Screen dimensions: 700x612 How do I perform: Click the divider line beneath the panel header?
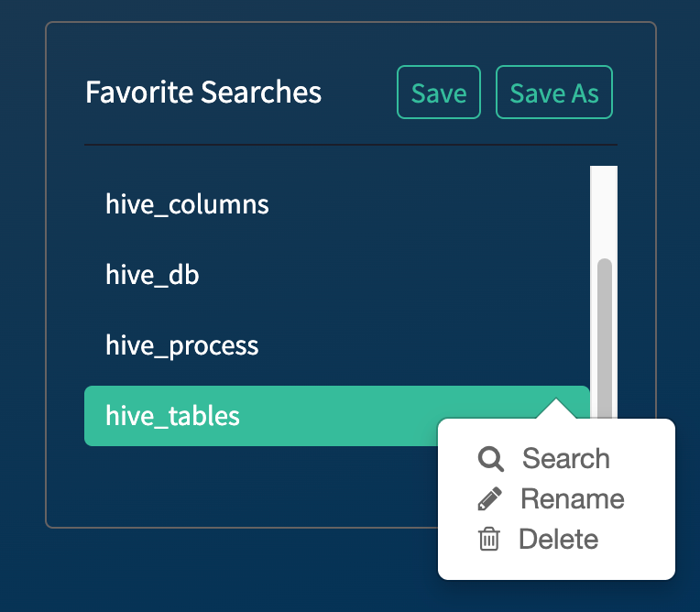350,145
